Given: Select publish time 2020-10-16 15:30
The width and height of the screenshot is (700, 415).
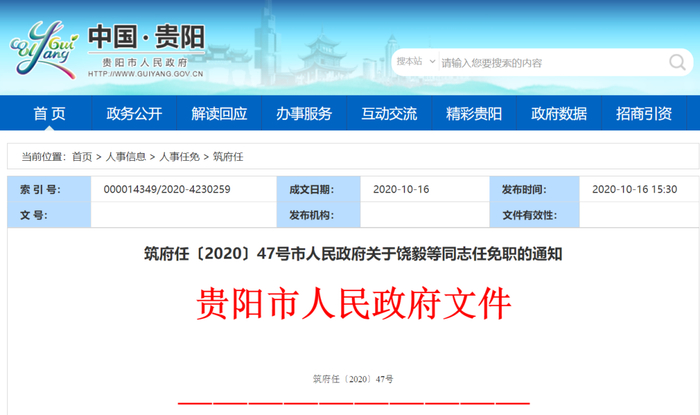Looking at the screenshot, I should click(x=634, y=189).
